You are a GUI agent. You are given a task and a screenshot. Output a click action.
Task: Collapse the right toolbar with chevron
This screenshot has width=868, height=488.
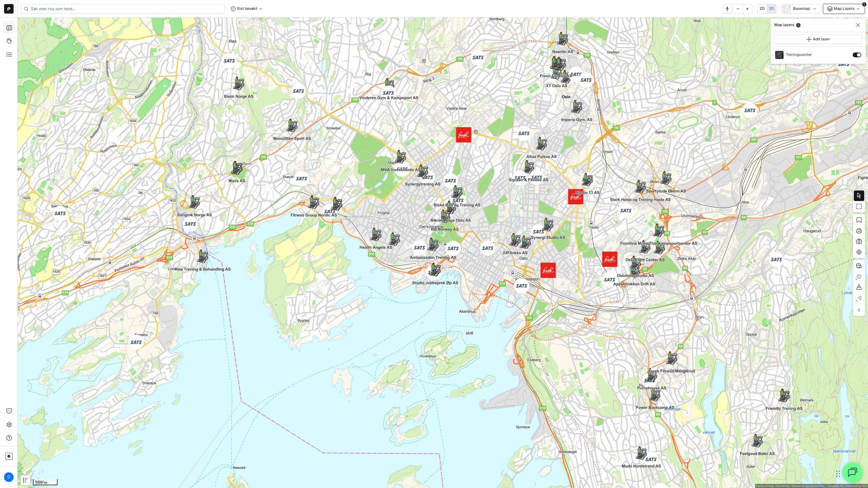859,310
